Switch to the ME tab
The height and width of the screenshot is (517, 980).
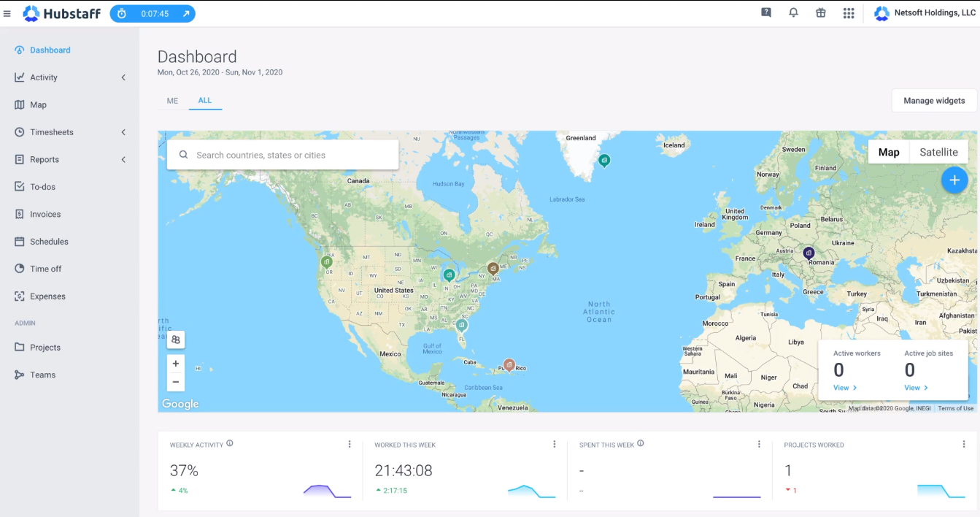[172, 101]
